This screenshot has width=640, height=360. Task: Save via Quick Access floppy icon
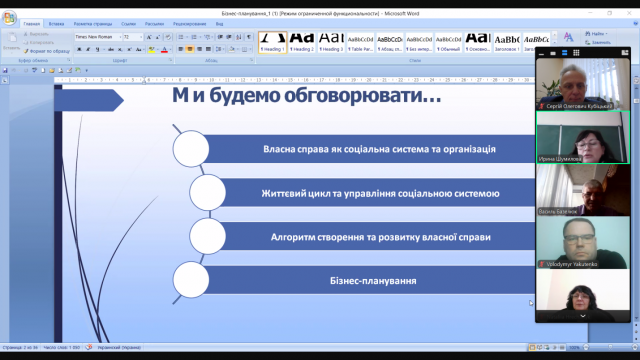point(5,70)
